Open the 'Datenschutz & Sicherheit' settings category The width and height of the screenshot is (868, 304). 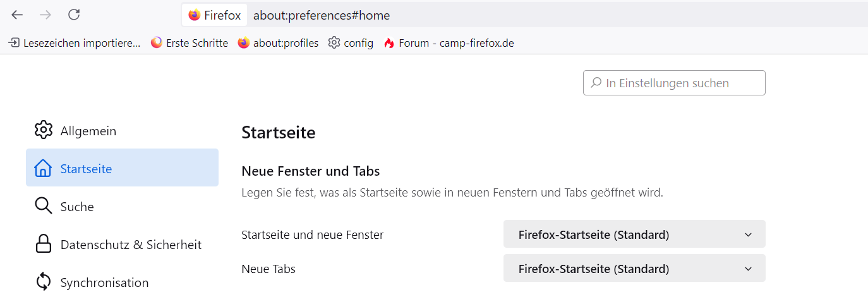(x=131, y=245)
